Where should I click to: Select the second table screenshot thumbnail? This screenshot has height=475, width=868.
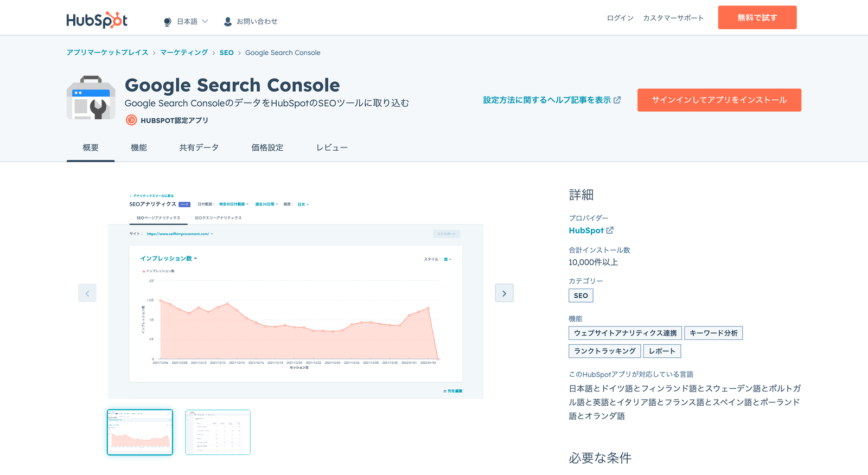218,432
